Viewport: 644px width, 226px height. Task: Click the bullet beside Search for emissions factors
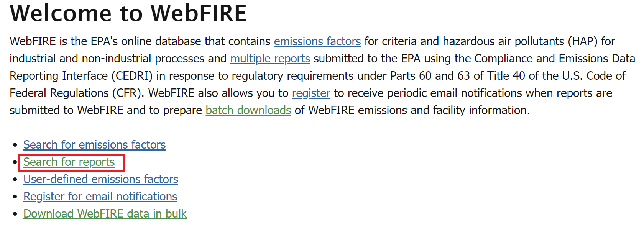tap(15, 145)
